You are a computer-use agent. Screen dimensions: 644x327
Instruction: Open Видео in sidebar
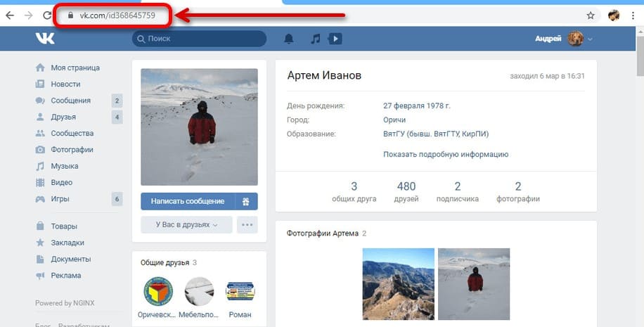62,183
